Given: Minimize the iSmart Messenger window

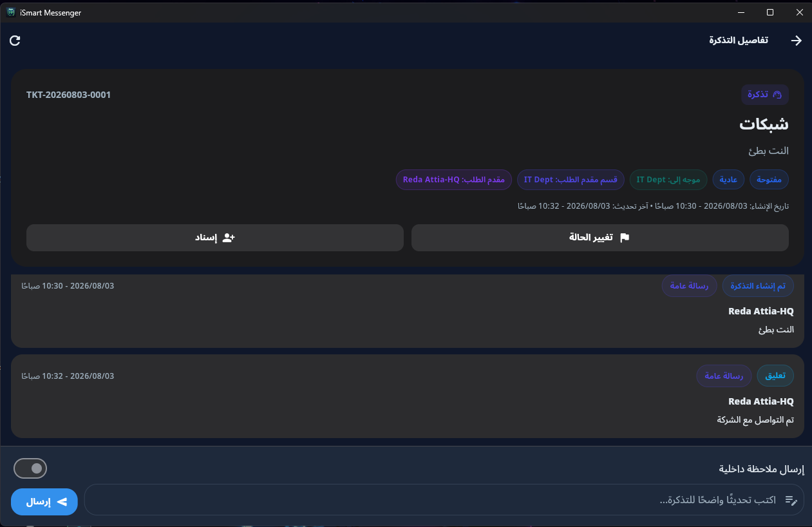Looking at the screenshot, I should tap(741, 12).
